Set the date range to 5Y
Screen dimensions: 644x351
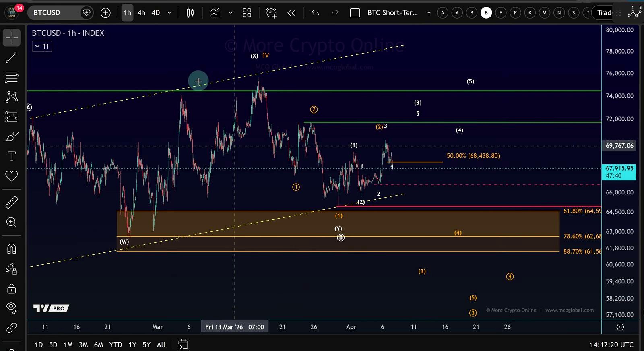[147, 345]
